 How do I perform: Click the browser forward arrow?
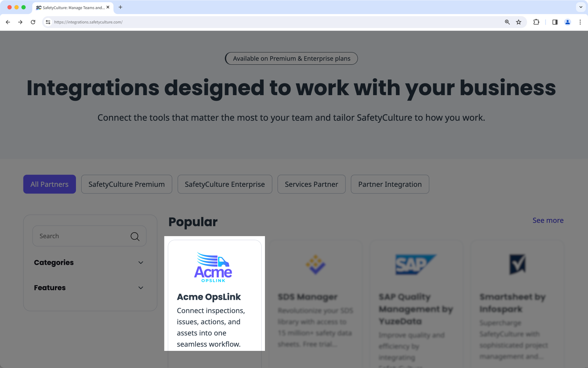20,22
